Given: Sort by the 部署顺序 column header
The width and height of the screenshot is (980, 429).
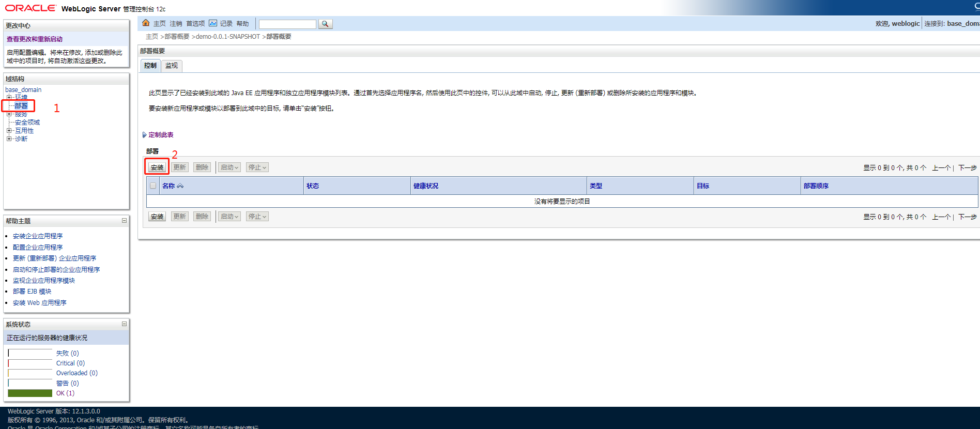Looking at the screenshot, I should coord(816,186).
